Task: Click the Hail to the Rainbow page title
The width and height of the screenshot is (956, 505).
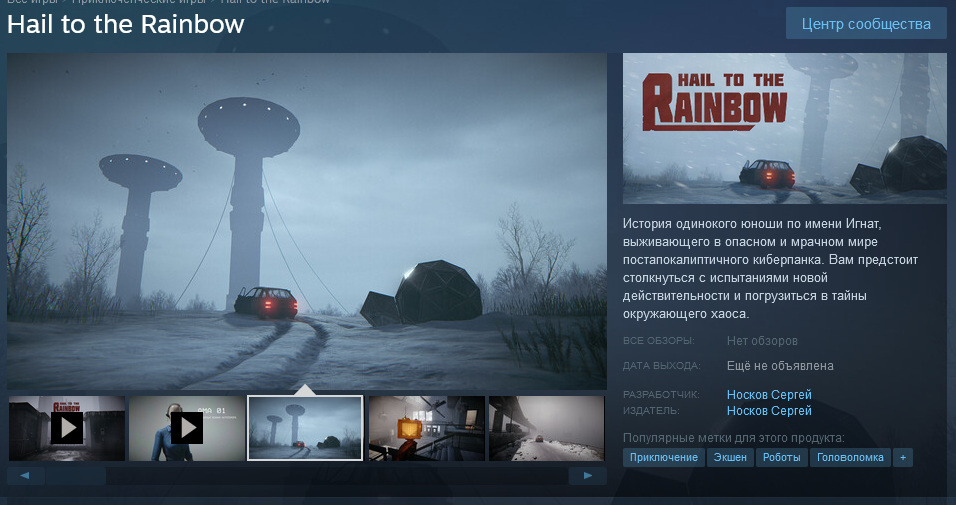Action: tap(126, 24)
